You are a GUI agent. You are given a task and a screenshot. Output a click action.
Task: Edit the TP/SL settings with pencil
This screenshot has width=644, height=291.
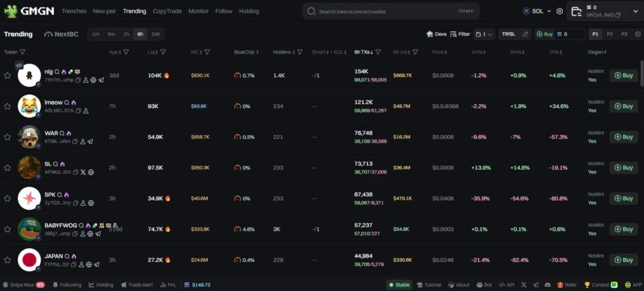click(x=525, y=34)
